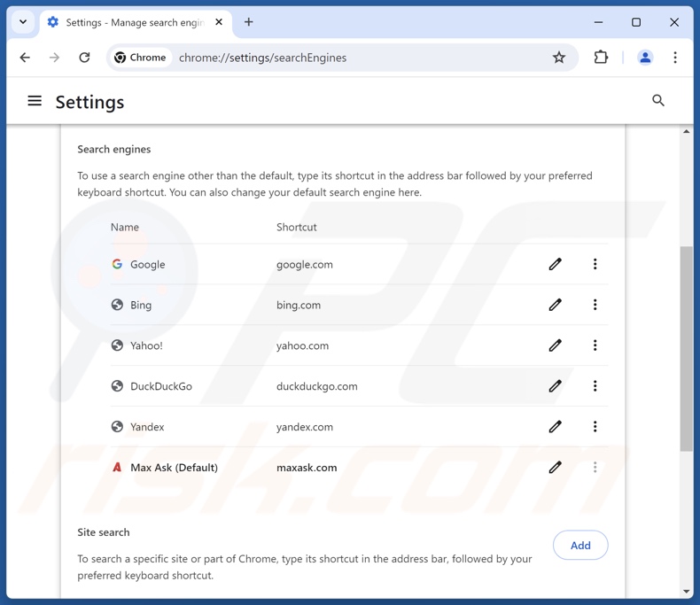Image resolution: width=700 pixels, height=605 pixels.
Task: Edit the Bing search engine entry
Action: click(x=555, y=305)
